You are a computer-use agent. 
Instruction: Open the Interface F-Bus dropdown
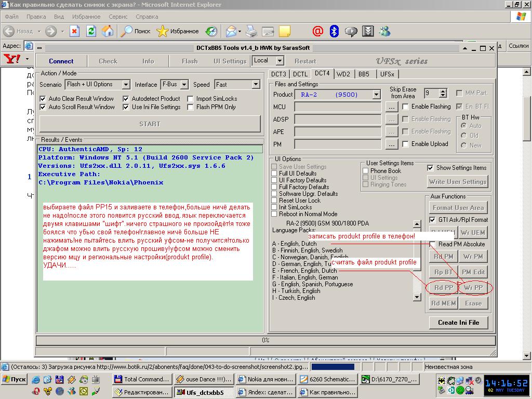[184, 84]
